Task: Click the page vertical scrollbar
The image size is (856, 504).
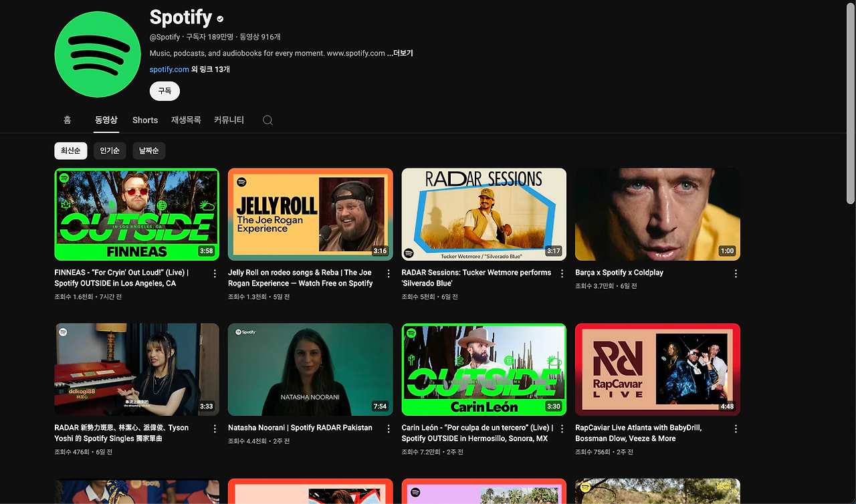Action: coord(851,104)
